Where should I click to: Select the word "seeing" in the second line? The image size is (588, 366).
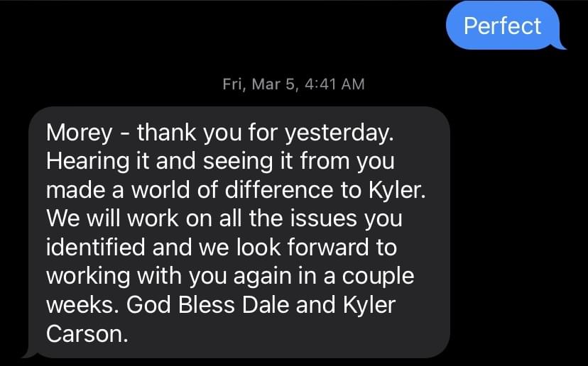(x=238, y=162)
